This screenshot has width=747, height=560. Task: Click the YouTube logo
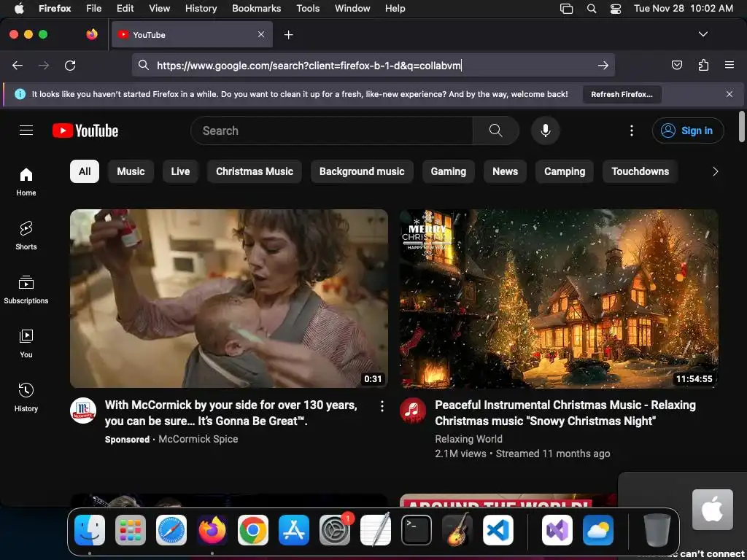[x=85, y=131]
